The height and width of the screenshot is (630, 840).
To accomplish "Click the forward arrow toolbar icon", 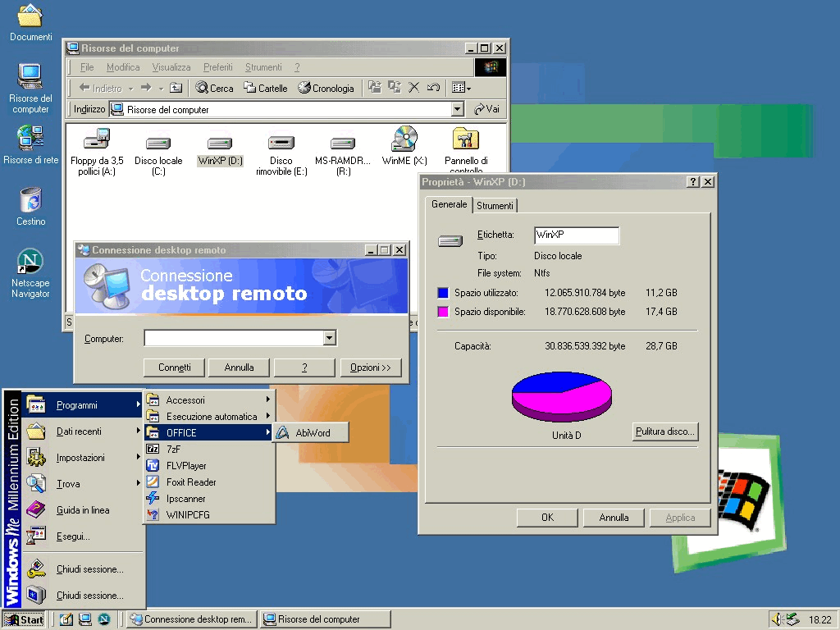I will [146, 87].
